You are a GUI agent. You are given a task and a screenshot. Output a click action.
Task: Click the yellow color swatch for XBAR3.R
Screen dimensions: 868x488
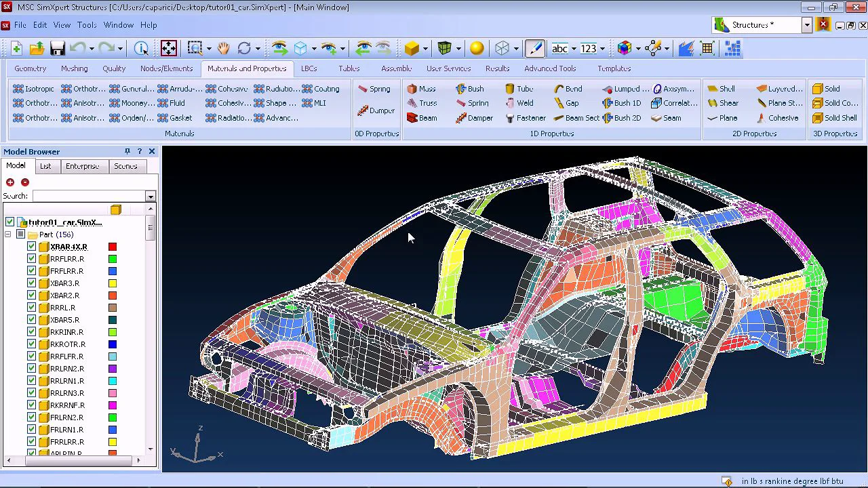(x=113, y=283)
